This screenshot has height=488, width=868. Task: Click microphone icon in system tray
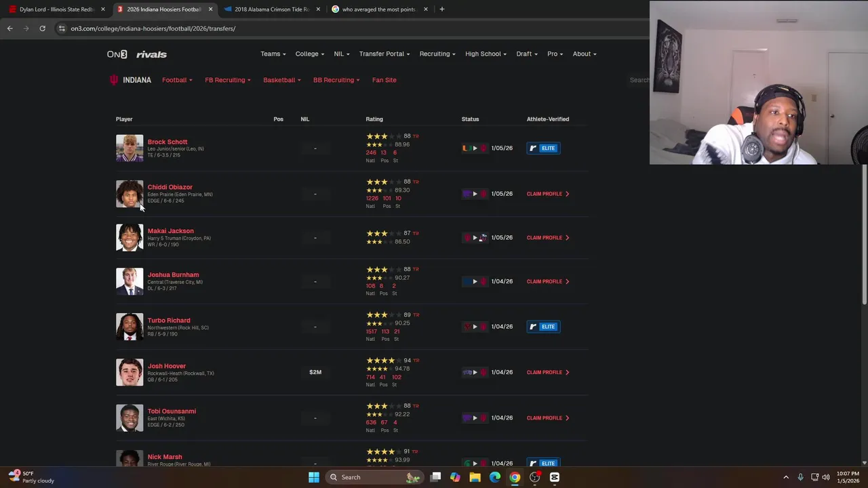(x=800, y=477)
